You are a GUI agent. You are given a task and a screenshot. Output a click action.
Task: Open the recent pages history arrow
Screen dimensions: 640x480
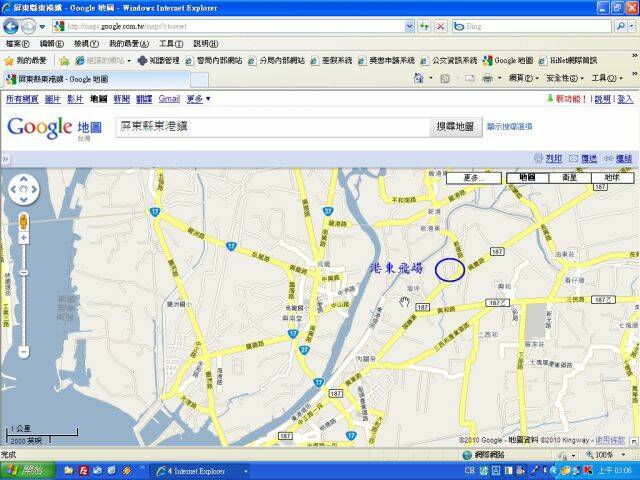click(x=42, y=27)
